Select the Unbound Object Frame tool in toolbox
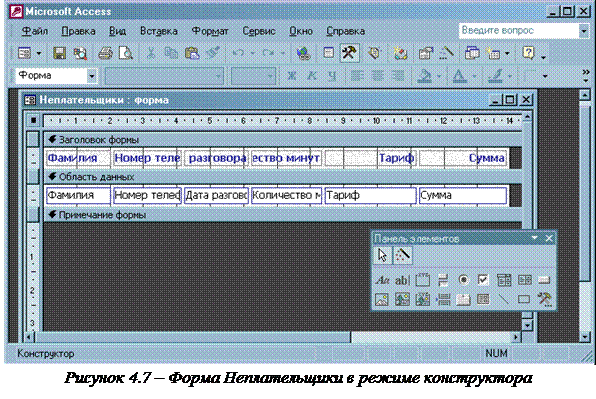This screenshot has height=399, width=596. [x=402, y=299]
